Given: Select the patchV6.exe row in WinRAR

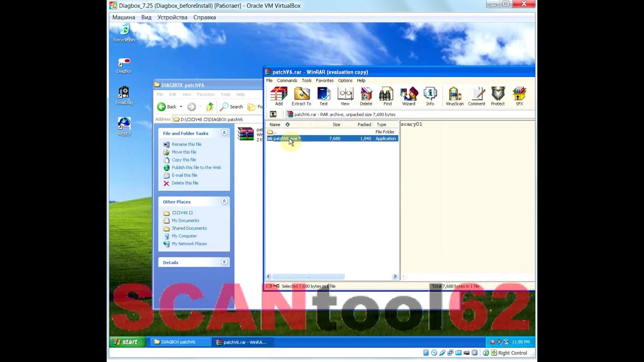Looking at the screenshot, I should coord(332,138).
